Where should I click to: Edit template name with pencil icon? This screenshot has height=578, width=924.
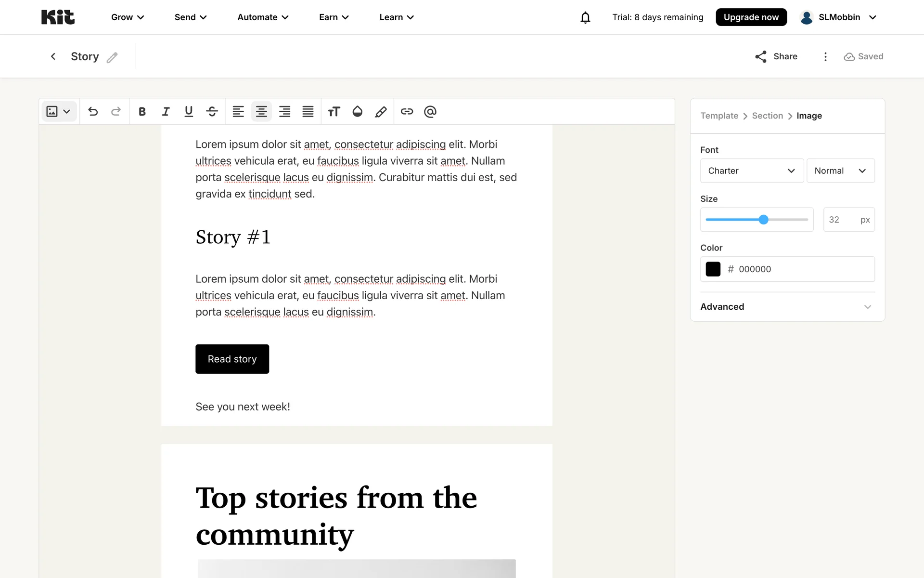[112, 57]
